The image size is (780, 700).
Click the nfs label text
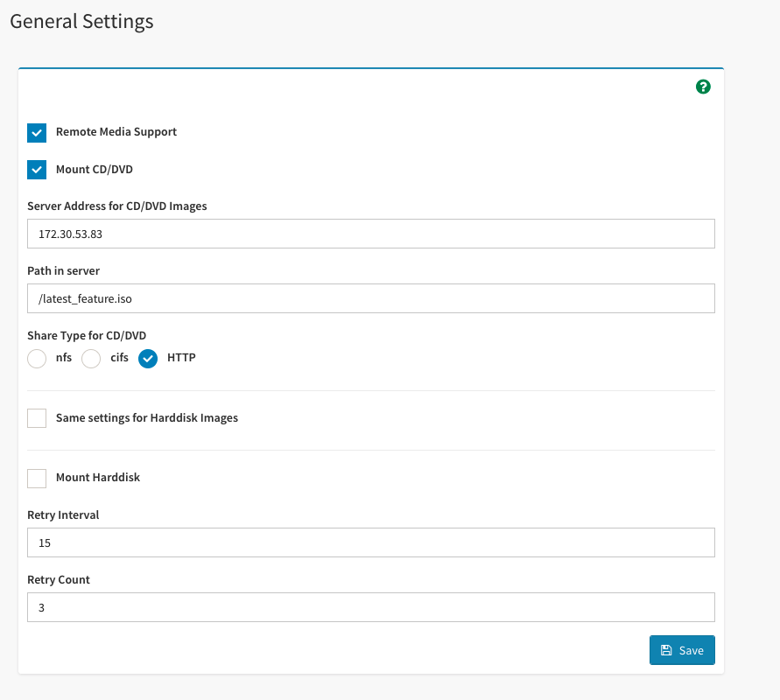click(64, 358)
